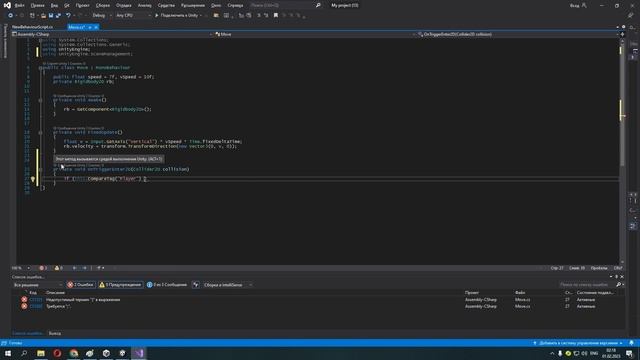Click the Visual Studio logo icon
640x360 pixels.
pos(7,5)
